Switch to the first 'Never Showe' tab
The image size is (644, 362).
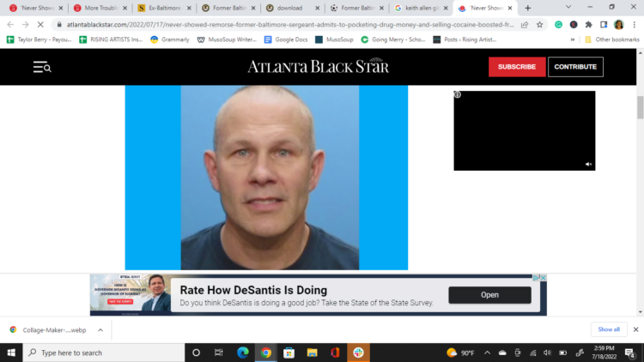pos(36,8)
